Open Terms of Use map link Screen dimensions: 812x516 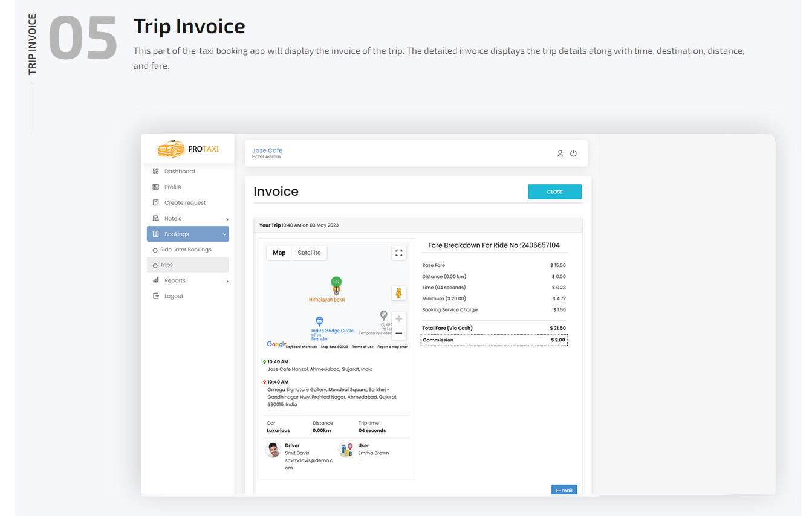click(x=363, y=347)
